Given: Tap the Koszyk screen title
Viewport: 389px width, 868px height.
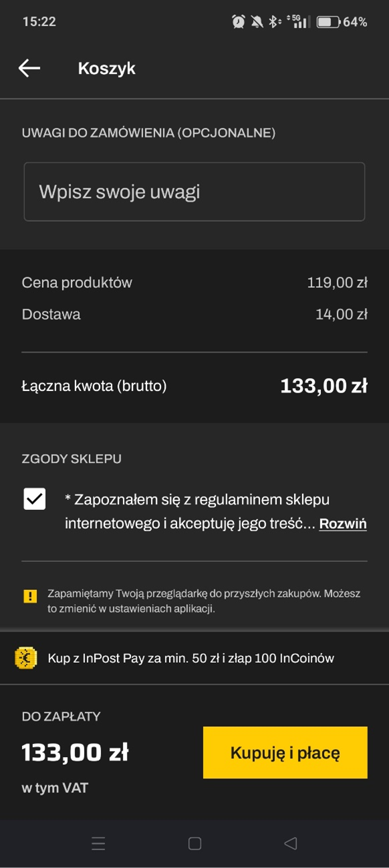Looking at the screenshot, I should point(107,68).
